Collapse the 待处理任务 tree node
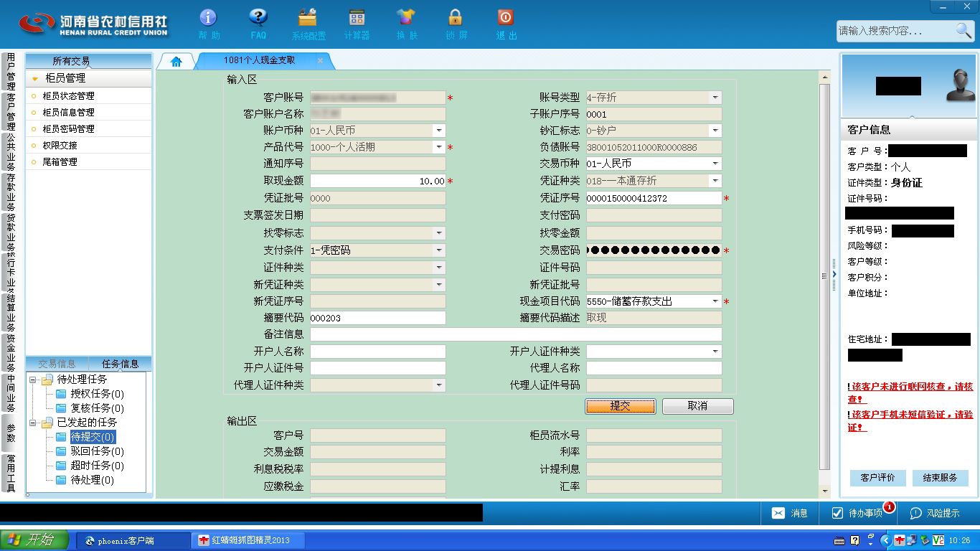This screenshot has width=980, height=551. 33,380
